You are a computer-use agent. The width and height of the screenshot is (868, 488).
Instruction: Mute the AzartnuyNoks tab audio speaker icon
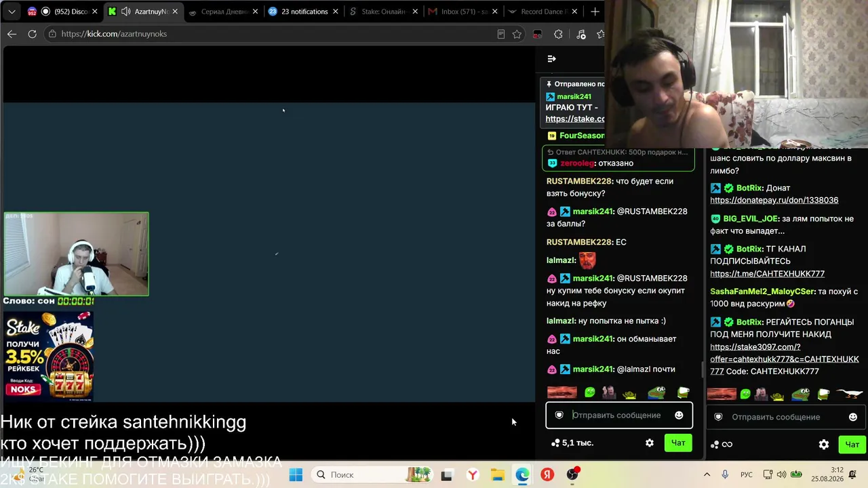coord(125,12)
